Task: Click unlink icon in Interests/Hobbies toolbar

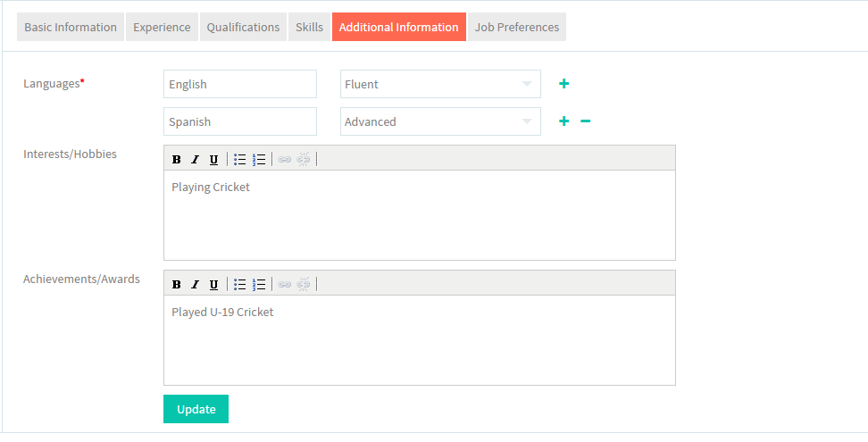Action: coord(304,160)
